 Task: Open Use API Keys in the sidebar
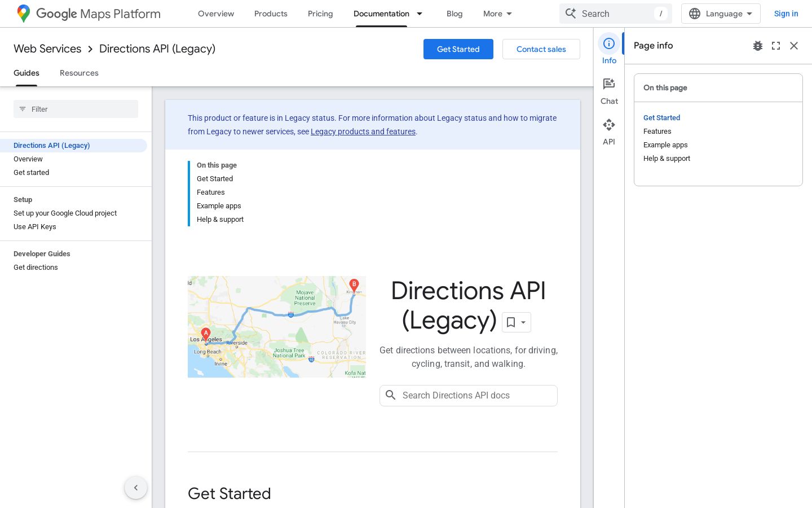click(35, 227)
